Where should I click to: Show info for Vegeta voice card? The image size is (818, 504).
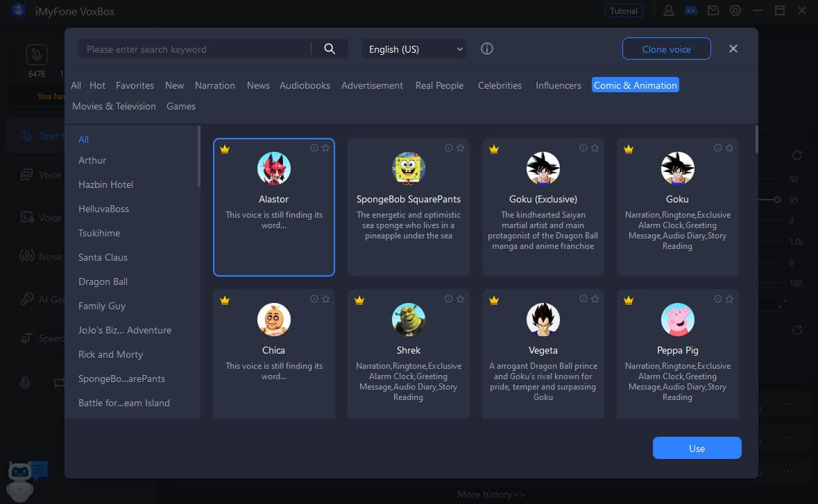[x=583, y=299]
